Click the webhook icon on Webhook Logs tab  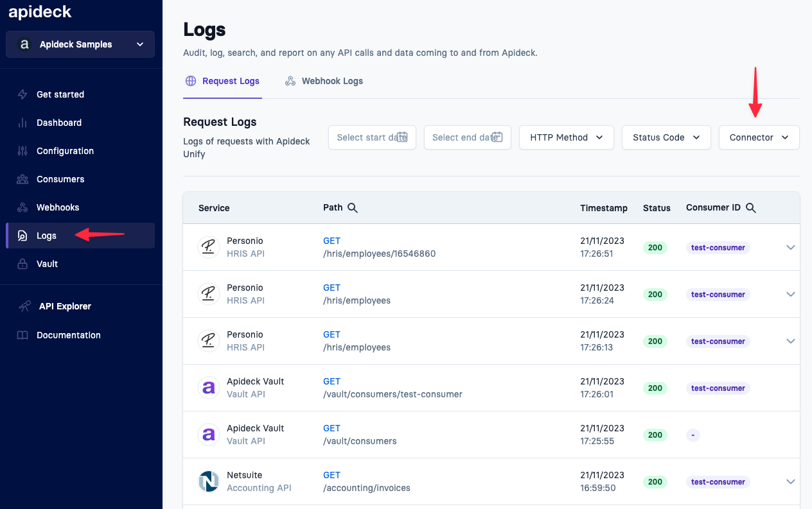pos(290,81)
